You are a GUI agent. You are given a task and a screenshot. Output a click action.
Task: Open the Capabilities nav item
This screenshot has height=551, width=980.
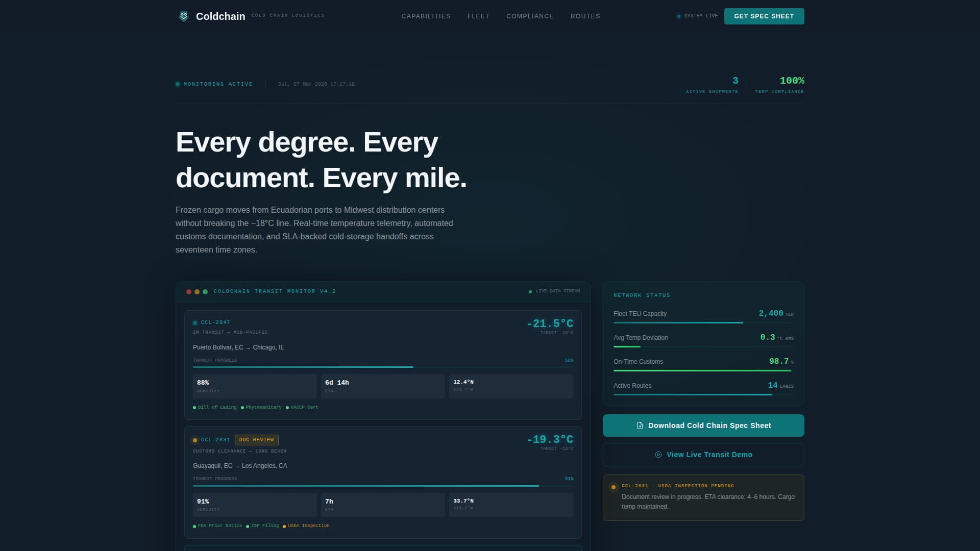click(426, 16)
